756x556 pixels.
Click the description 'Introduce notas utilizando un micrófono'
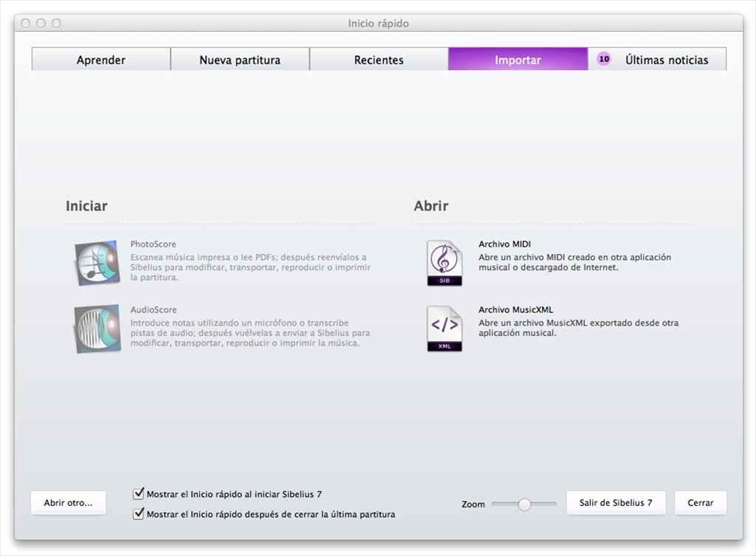[x=250, y=333]
